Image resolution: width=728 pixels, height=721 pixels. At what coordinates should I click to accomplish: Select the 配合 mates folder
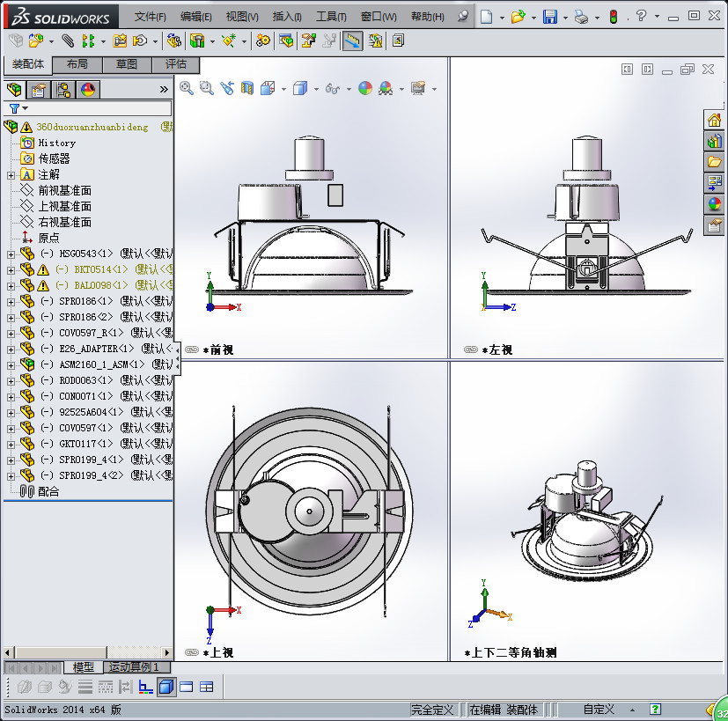point(48,491)
